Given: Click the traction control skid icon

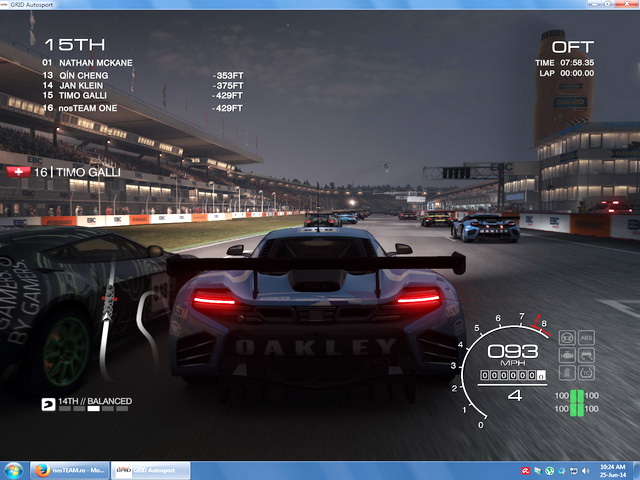Looking at the screenshot, I should click(x=586, y=355).
